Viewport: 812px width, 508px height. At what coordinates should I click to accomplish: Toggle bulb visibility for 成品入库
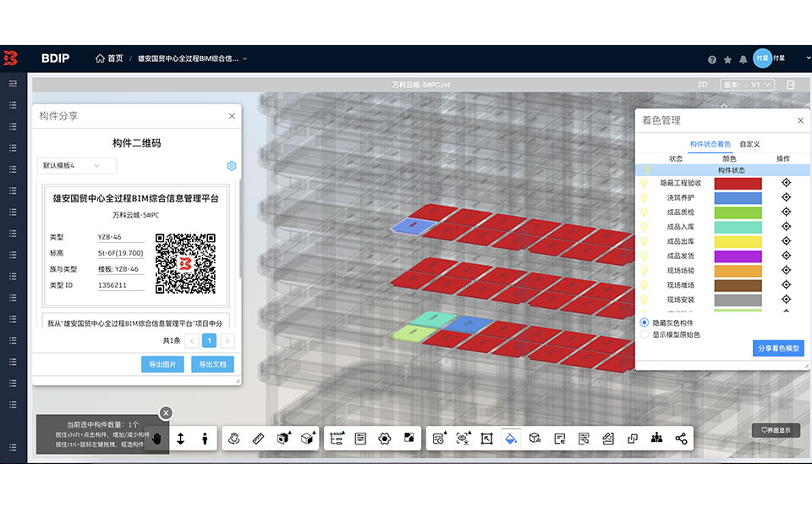click(645, 227)
